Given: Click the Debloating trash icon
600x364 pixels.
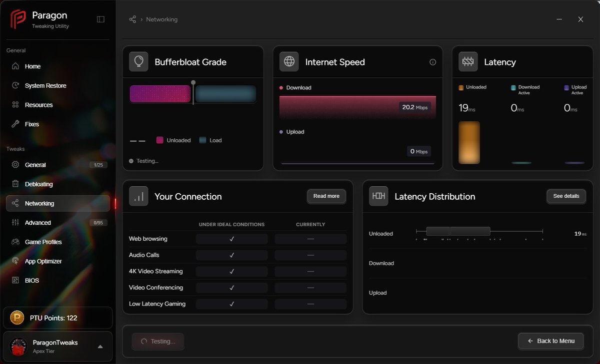Looking at the screenshot, I should (x=15, y=184).
